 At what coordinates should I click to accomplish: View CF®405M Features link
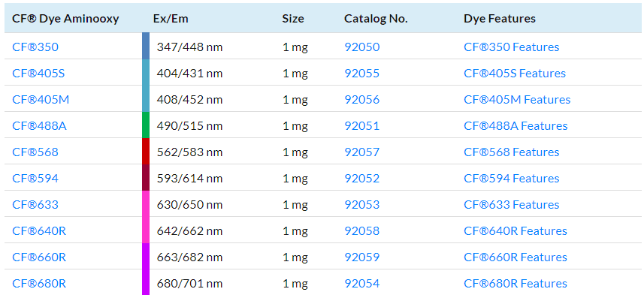517,100
